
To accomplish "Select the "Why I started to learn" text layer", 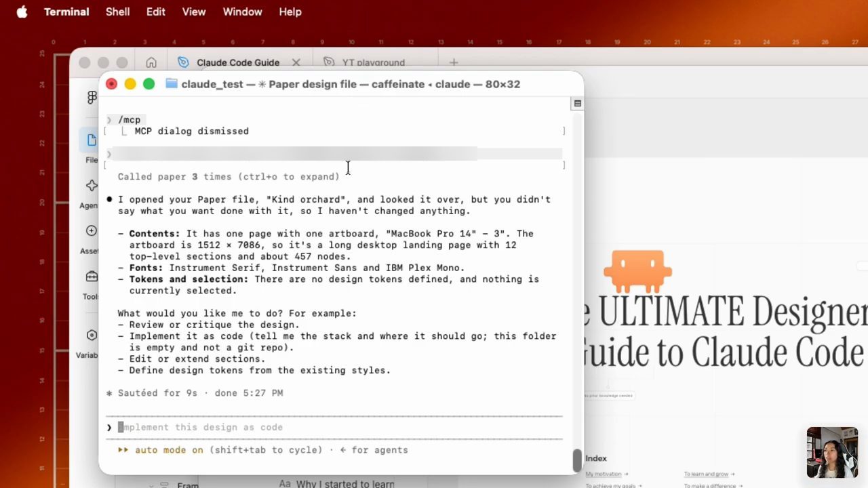I will pos(345,484).
